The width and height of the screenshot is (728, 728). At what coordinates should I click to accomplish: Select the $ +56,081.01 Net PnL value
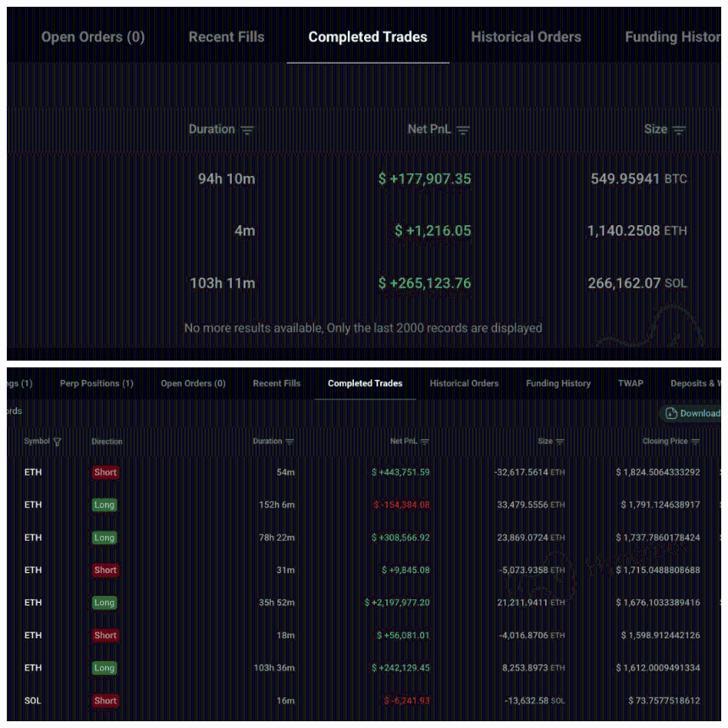pyautogui.click(x=403, y=635)
